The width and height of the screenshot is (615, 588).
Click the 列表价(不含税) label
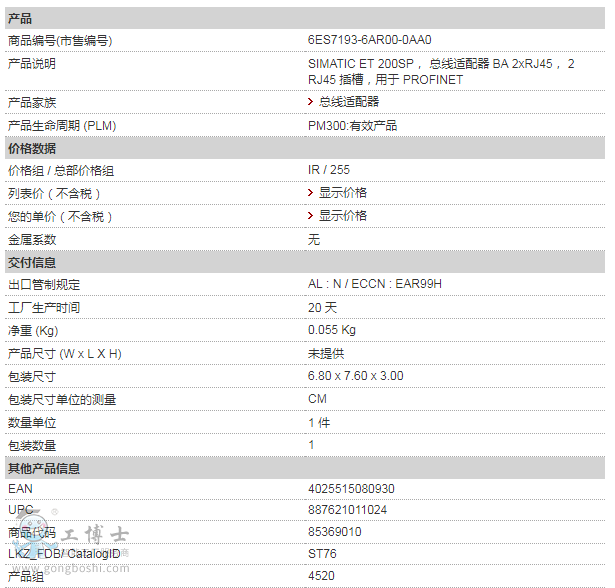coord(54,193)
